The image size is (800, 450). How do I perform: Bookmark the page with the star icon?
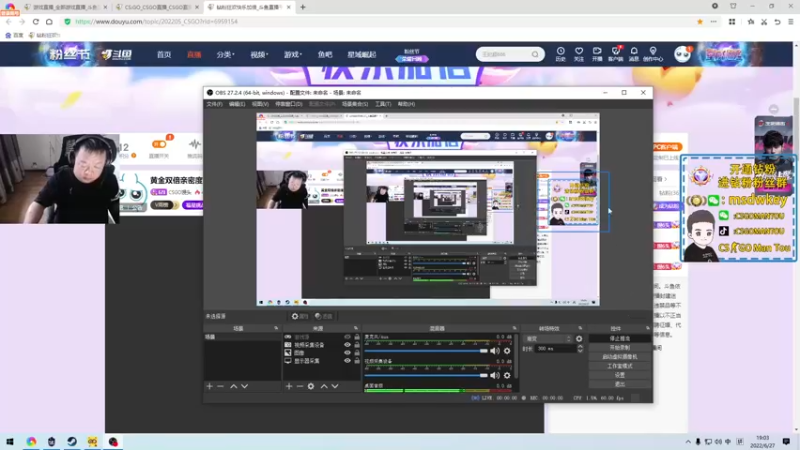click(699, 21)
